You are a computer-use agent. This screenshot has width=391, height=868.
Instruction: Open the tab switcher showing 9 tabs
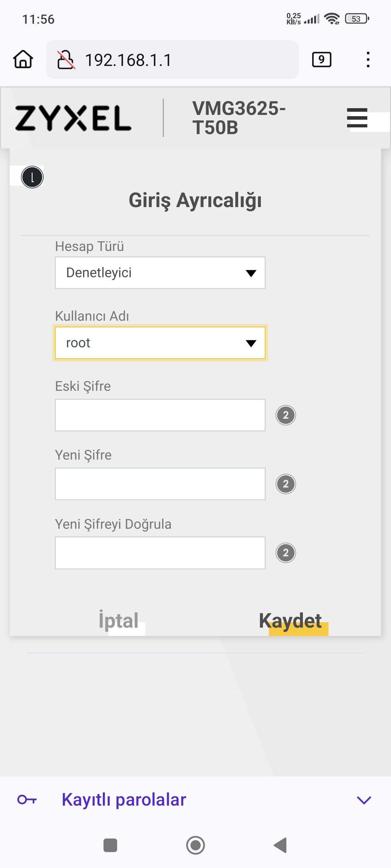coord(321,60)
